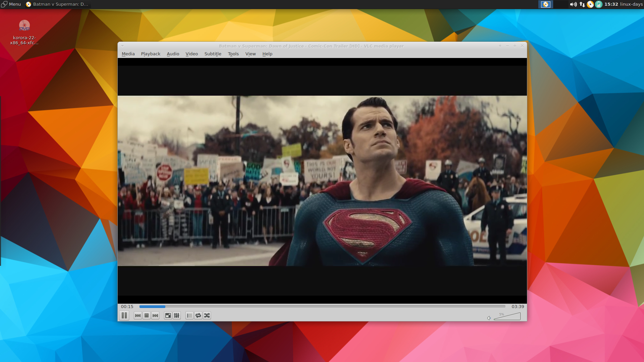
Task: Toggle random shuffle playback
Action: point(207,315)
